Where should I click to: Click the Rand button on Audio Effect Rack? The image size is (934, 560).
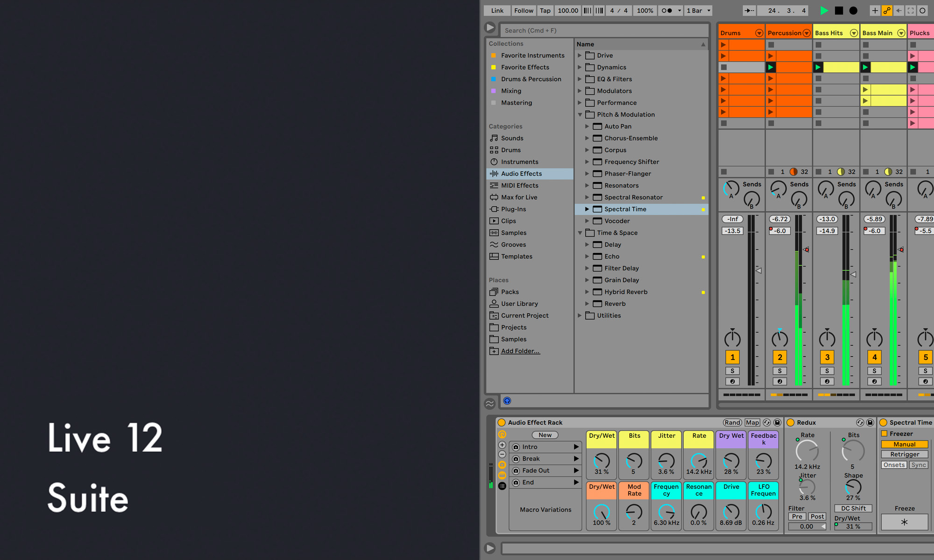point(732,422)
